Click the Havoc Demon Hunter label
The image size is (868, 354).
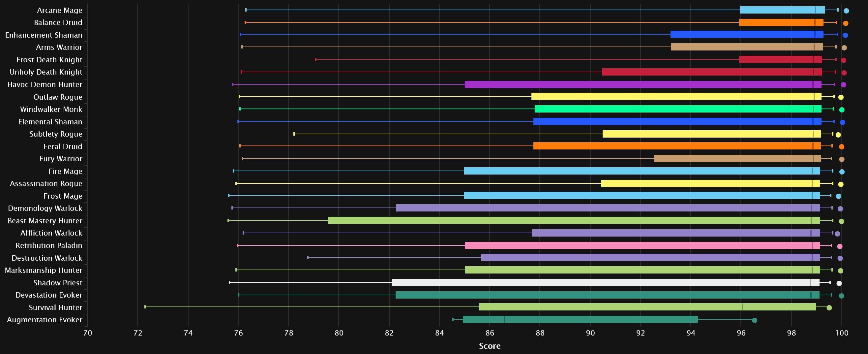click(45, 84)
